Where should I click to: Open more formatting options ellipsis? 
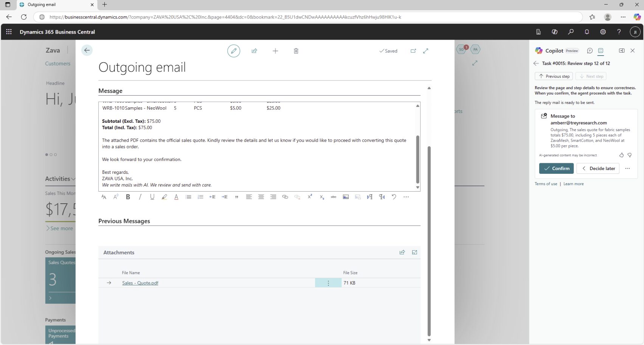(406, 197)
